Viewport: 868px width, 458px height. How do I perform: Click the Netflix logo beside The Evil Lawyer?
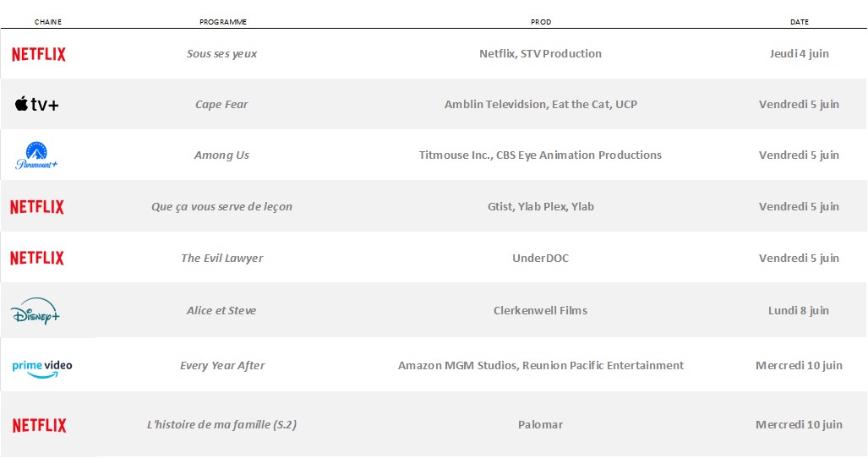[x=37, y=258]
